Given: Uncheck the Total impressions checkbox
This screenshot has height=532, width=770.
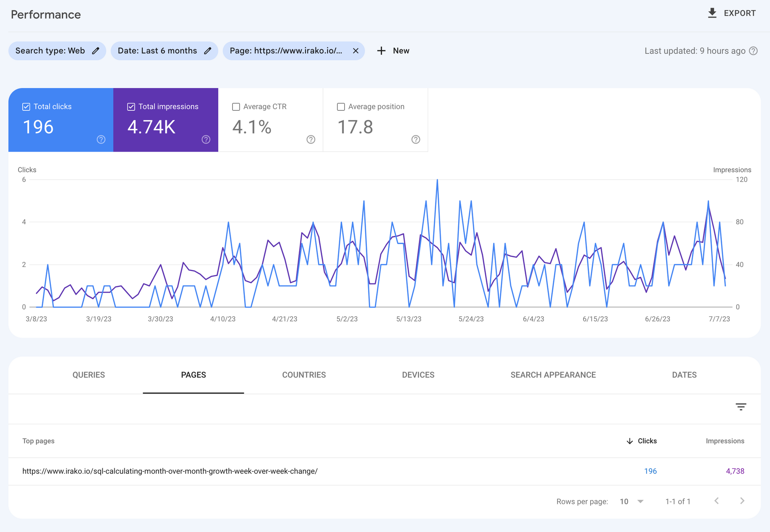Looking at the screenshot, I should (131, 107).
